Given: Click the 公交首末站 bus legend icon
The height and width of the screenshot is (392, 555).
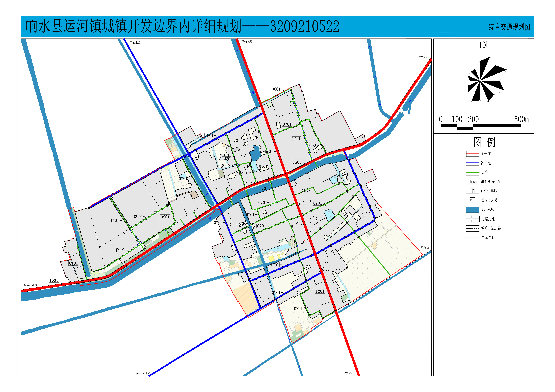Looking at the screenshot, I should [472, 200].
